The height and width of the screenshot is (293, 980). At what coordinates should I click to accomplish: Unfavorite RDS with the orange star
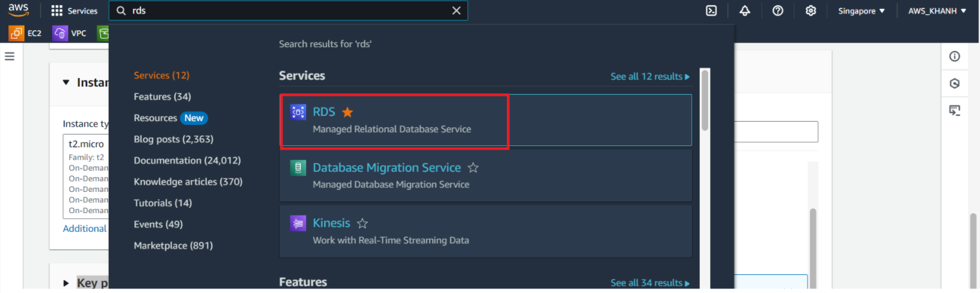[347, 112]
